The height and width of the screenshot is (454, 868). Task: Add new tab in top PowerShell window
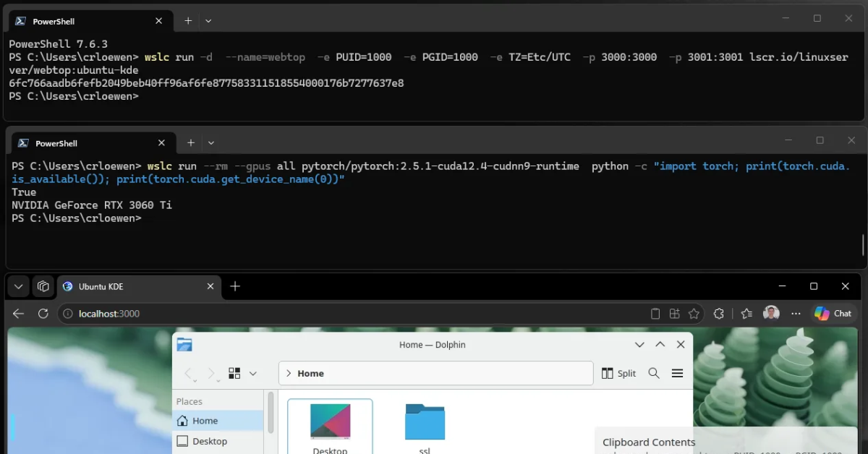(x=188, y=21)
